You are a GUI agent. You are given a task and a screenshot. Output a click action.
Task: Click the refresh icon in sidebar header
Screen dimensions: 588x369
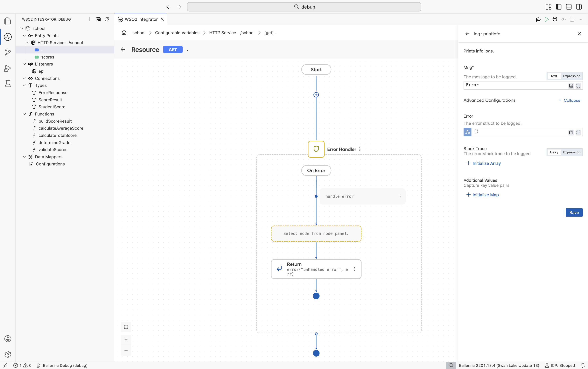(x=107, y=19)
